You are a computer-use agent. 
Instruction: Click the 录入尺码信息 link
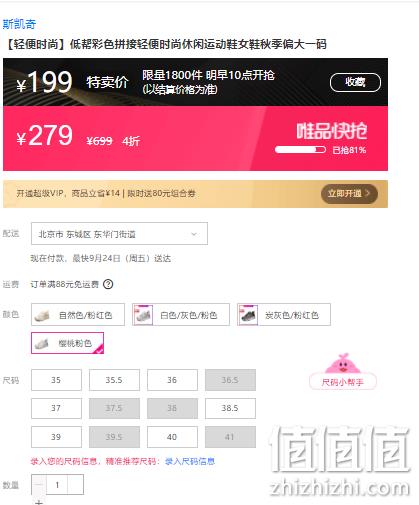coord(190,461)
